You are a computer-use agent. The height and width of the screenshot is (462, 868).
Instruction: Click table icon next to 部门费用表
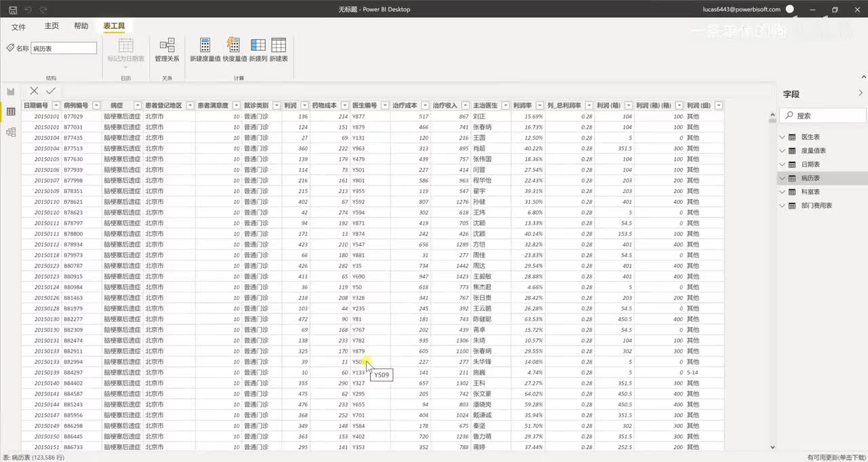[x=791, y=205]
